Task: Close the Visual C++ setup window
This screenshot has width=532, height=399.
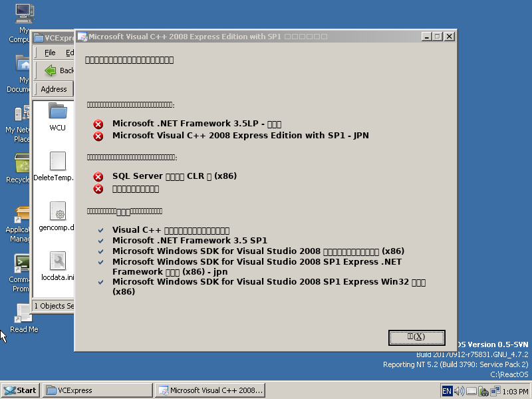Action: coord(450,37)
